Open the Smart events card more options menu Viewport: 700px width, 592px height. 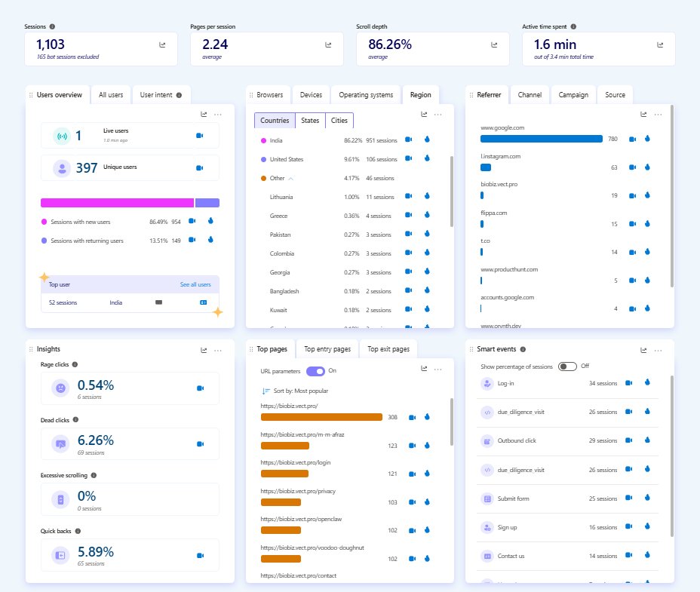(x=658, y=351)
